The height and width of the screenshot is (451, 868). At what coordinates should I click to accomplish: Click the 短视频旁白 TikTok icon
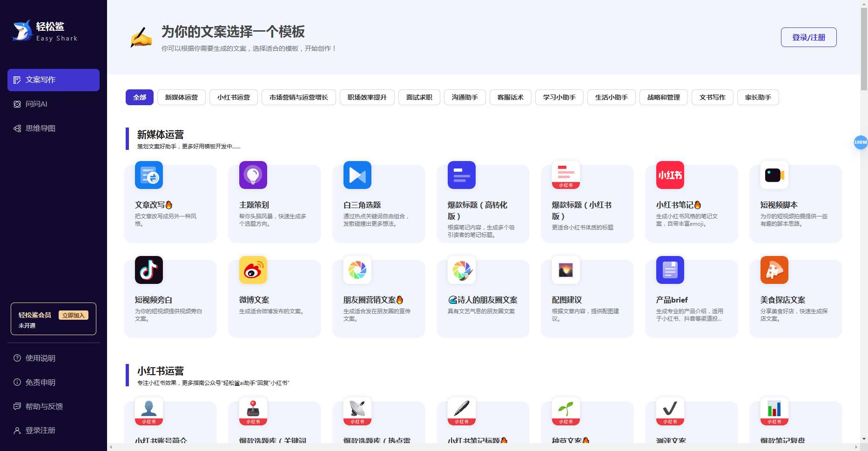click(x=149, y=270)
